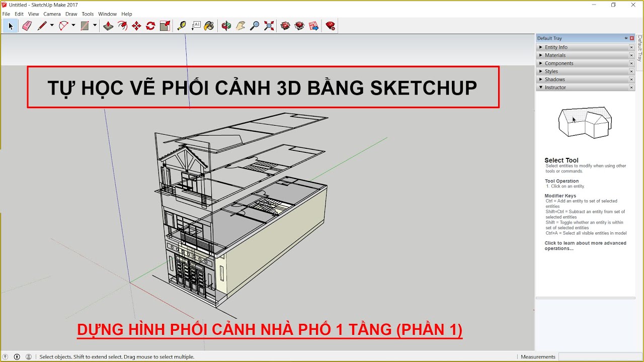This screenshot has width=644, height=362.
Task: Click the 'Modifier Keys' subheading
Action: click(560, 196)
